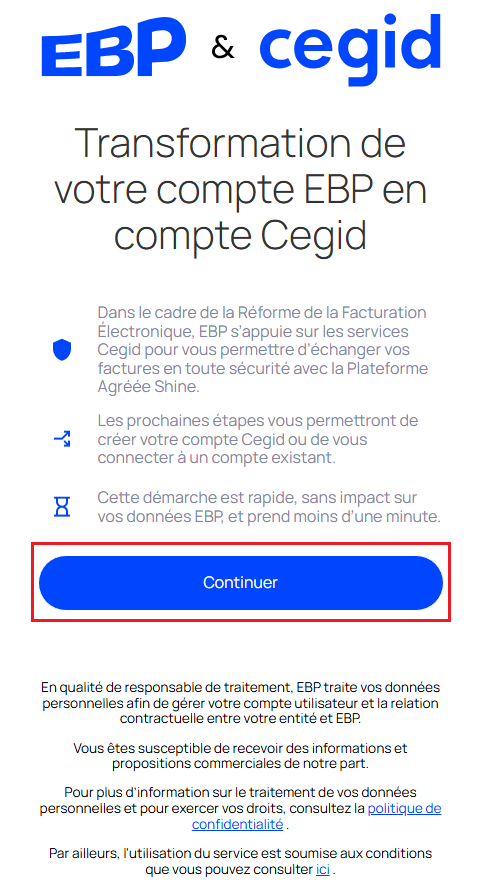This screenshot has width=481, height=892.
Task: Click the ampersand between the logos
Action: 223,48
